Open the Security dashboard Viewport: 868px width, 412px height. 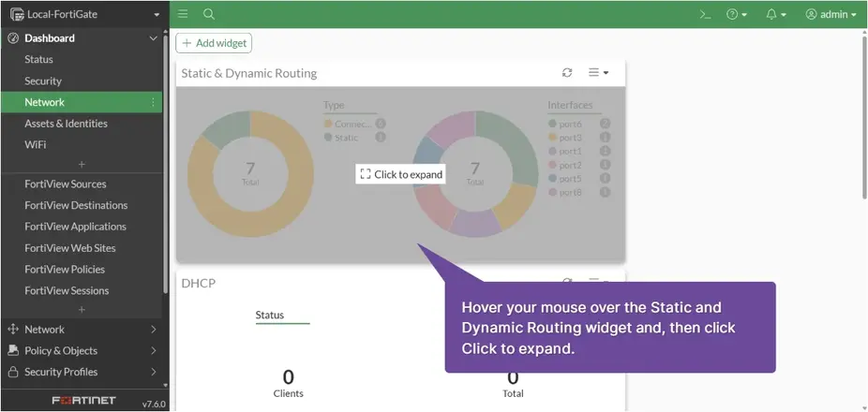click(42, 81)
